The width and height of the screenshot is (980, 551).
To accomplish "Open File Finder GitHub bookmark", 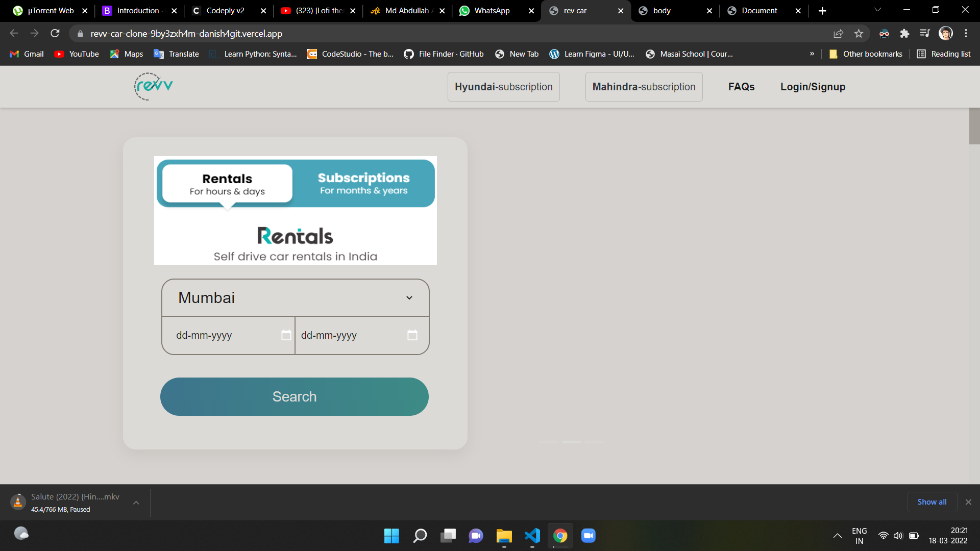I will (x=444, y=54).
